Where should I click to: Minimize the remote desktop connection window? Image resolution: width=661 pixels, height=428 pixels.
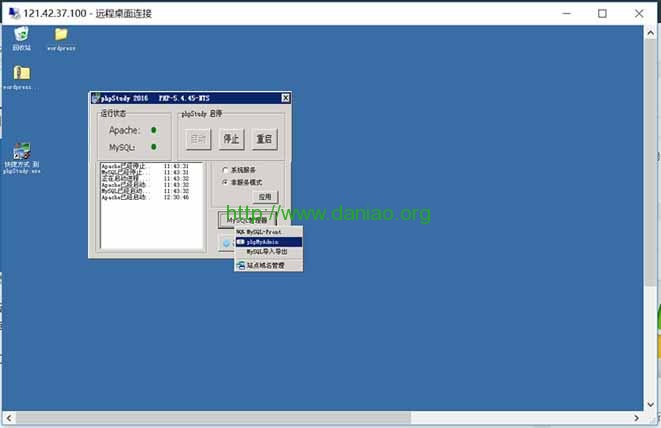[x=567, y=13]
